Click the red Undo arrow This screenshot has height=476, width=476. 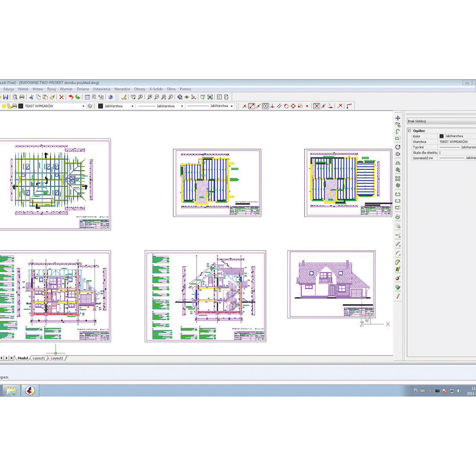(x=71, y=97)
